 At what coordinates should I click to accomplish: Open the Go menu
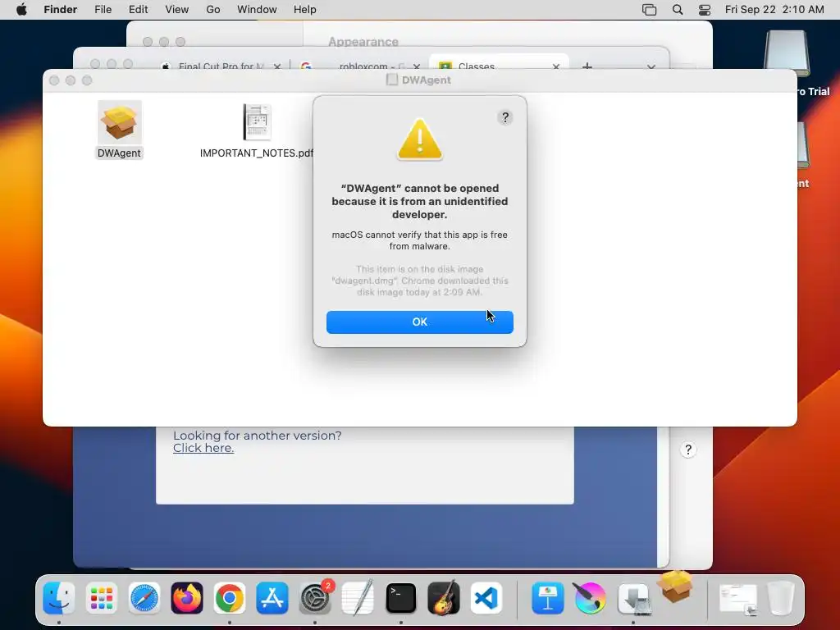(213, 10)
